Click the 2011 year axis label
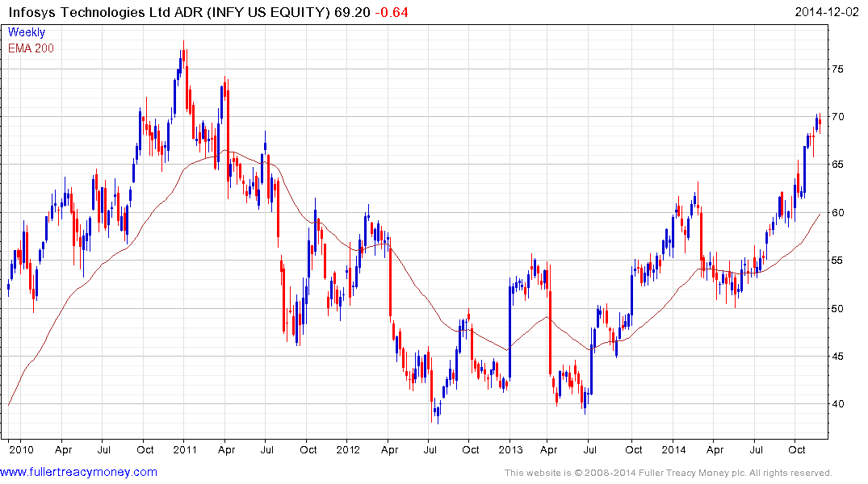 tap(185, 449)
